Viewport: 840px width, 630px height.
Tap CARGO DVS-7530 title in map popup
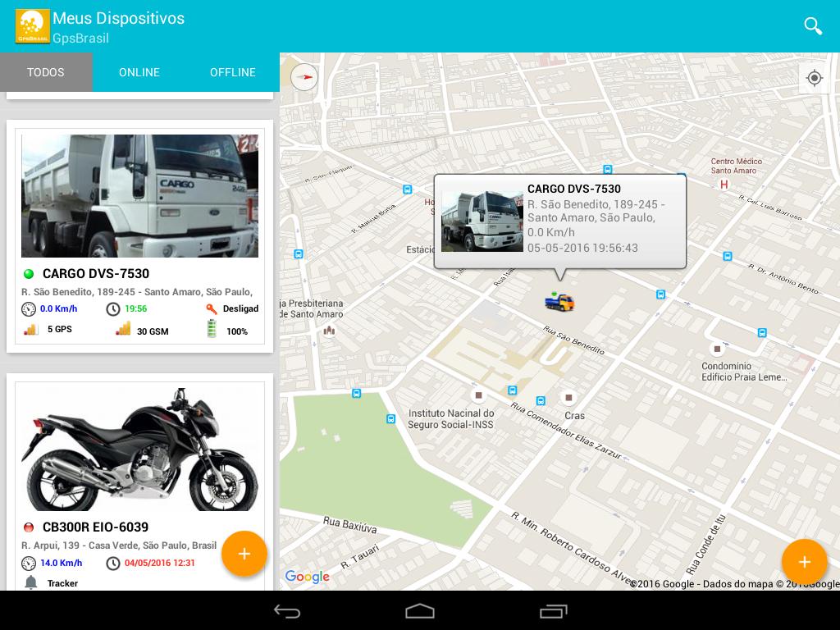573,189
